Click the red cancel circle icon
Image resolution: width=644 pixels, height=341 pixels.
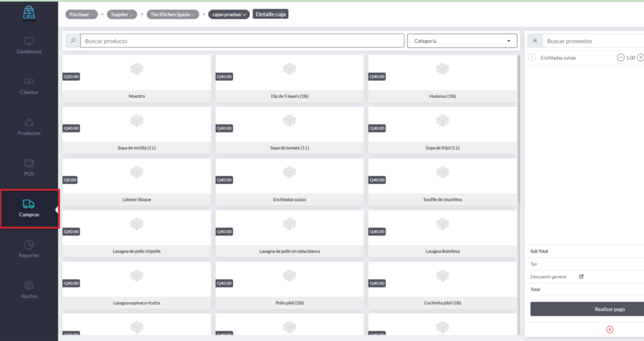[x=609, y=330]
